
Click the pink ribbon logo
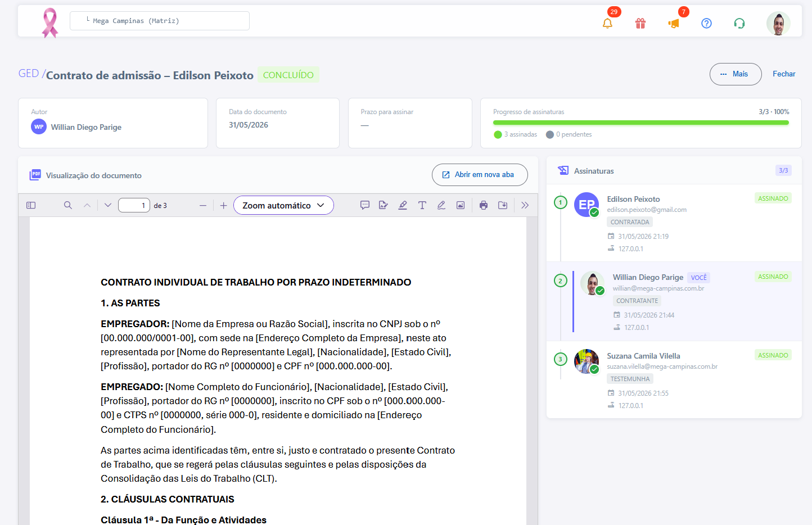coord(50,22)
